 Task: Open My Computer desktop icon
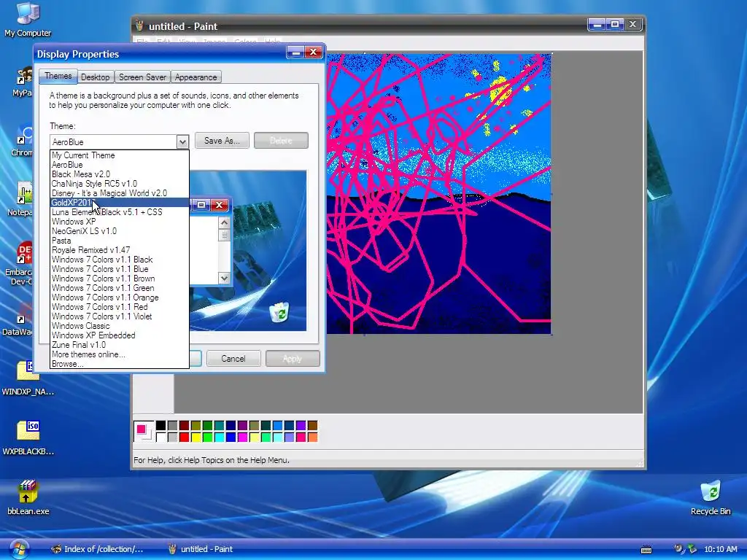coord(28,19)
